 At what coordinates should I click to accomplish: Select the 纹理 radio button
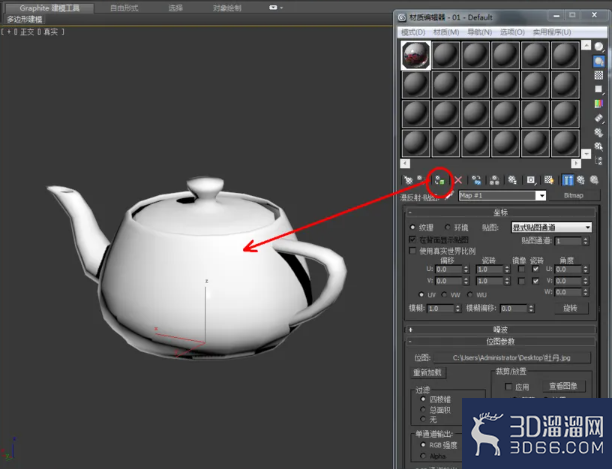pos(412,227)
